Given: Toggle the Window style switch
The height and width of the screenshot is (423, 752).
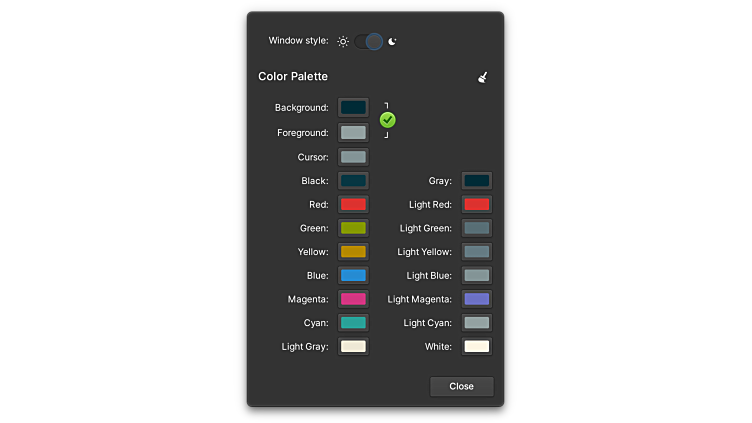Looking at the screenshot, I should tap(368, 41).
